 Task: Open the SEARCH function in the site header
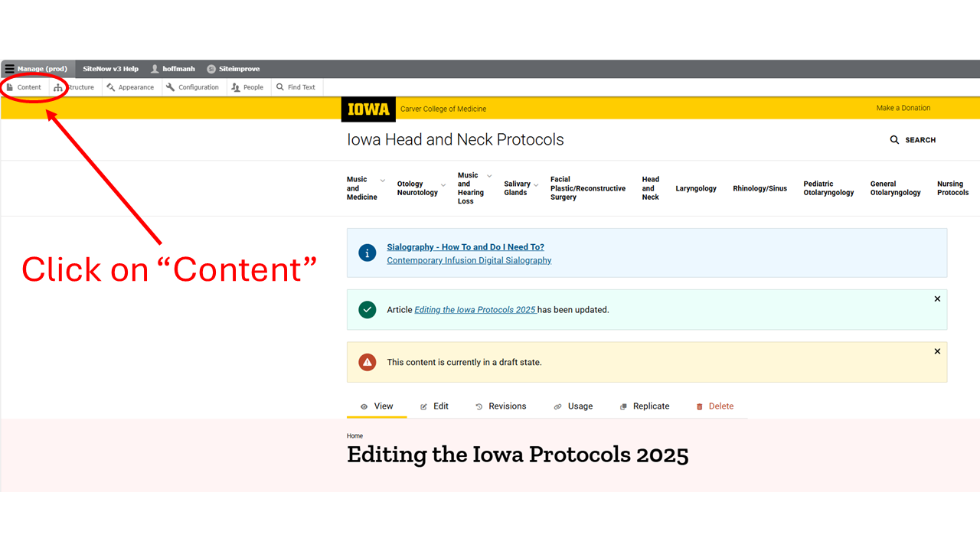[x=913, y=139]
